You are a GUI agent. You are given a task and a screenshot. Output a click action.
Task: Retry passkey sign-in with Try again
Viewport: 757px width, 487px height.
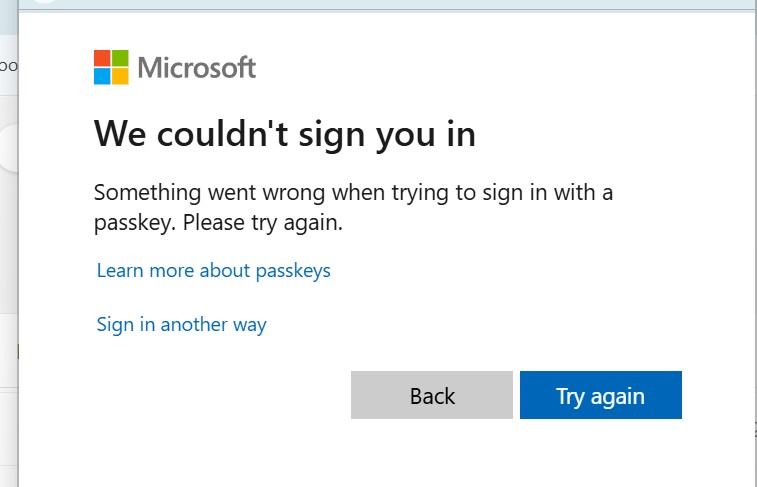(x=601, y=395)
